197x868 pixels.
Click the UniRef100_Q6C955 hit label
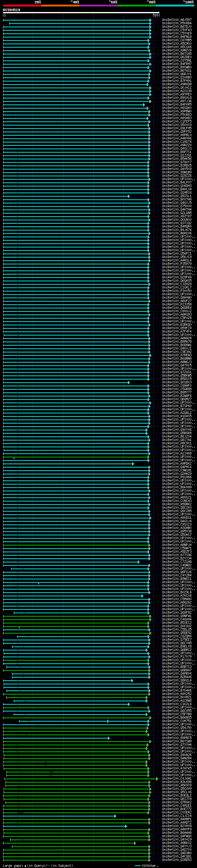[x=176, y=711]
